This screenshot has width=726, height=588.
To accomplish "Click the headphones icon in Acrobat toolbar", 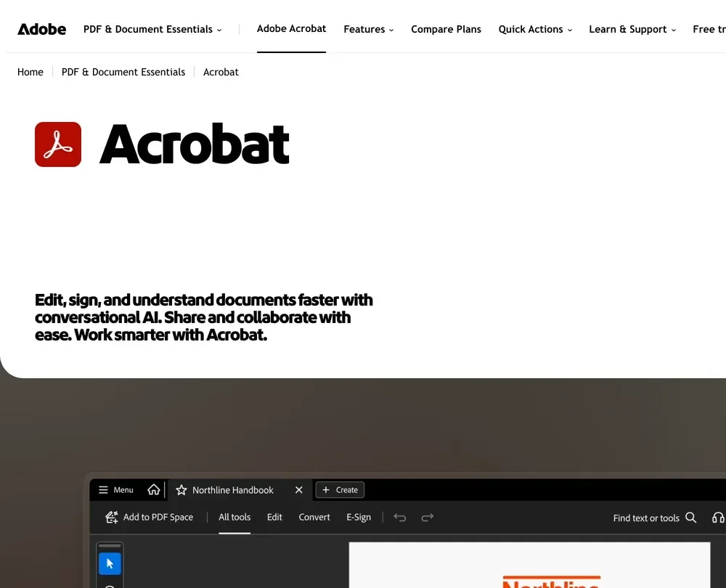I will click(718, 518).
